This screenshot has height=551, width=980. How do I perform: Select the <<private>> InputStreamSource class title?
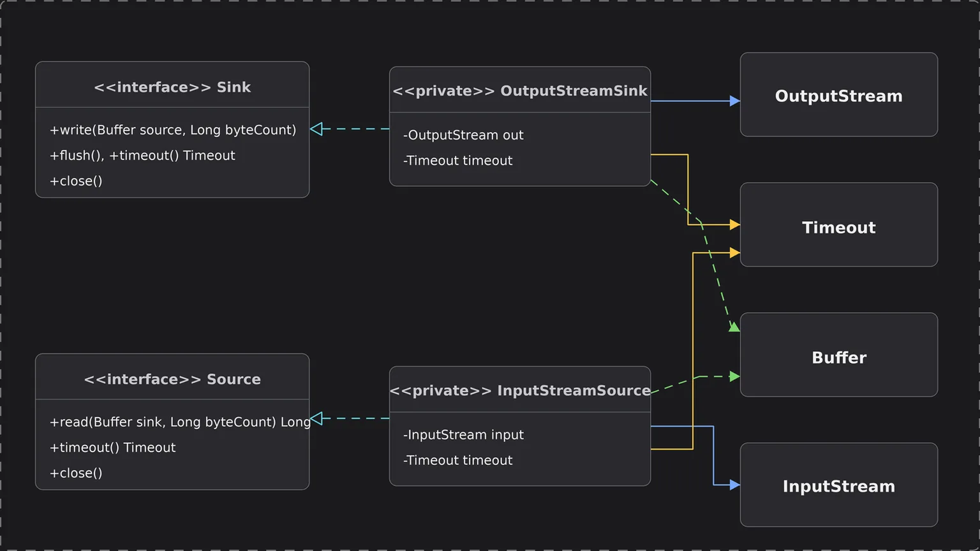tap(520, 390)
